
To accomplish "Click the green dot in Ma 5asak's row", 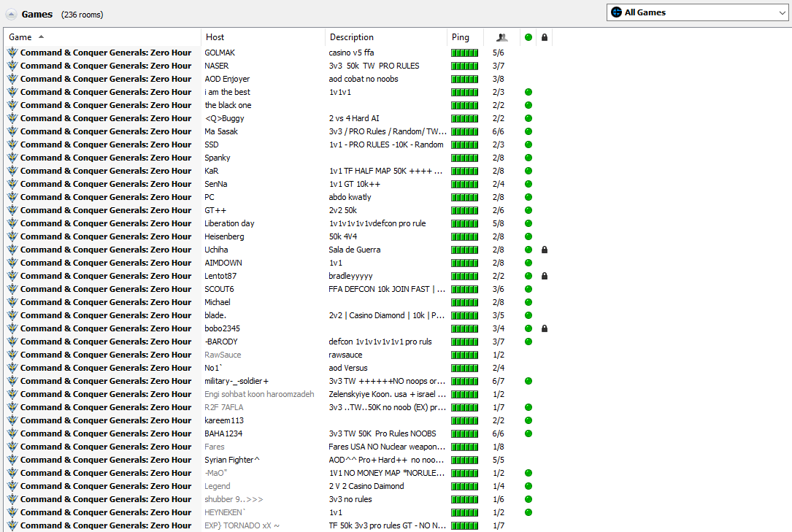I will (528, 131).
